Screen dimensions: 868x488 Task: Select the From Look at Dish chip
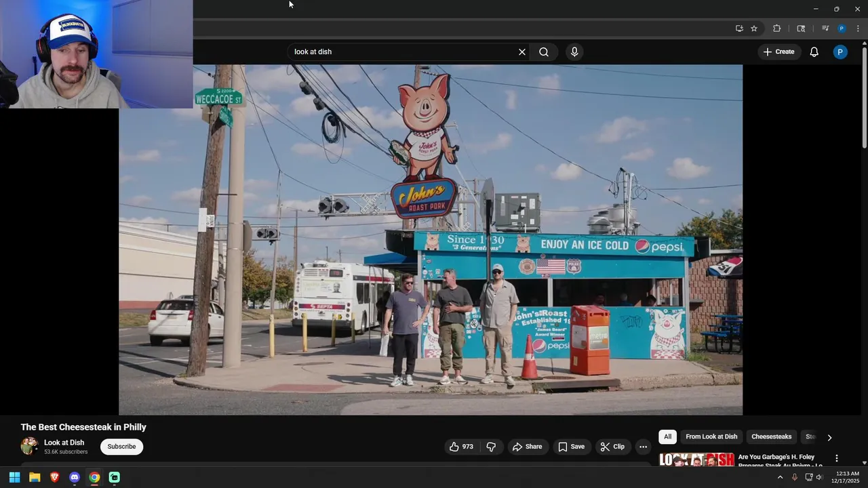coord(711,437)
